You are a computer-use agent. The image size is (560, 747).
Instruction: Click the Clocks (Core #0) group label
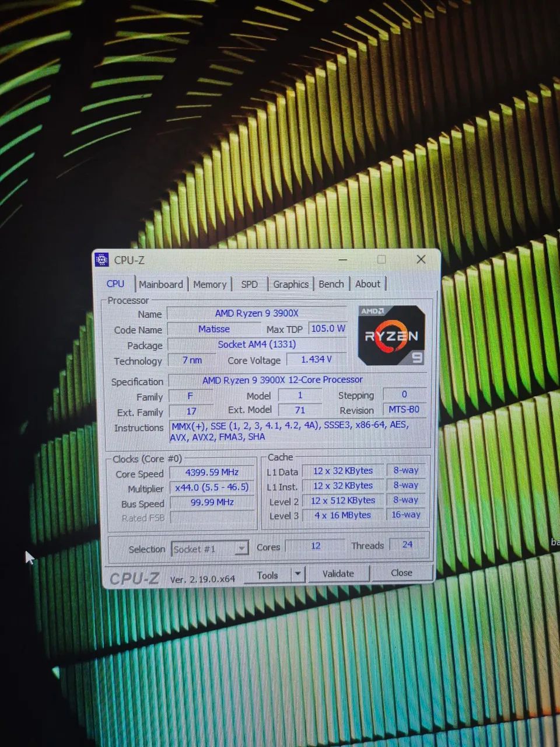(147, 459)
